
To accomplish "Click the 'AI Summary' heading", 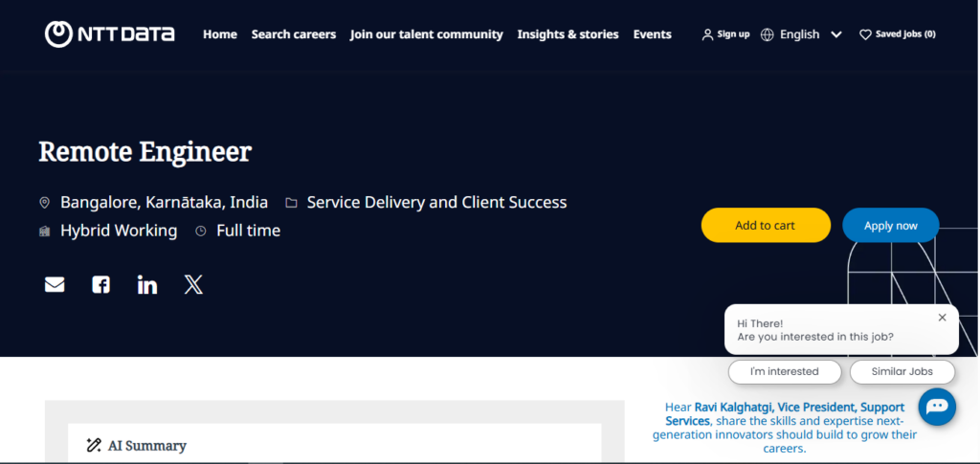I will (x=146, y=446).
